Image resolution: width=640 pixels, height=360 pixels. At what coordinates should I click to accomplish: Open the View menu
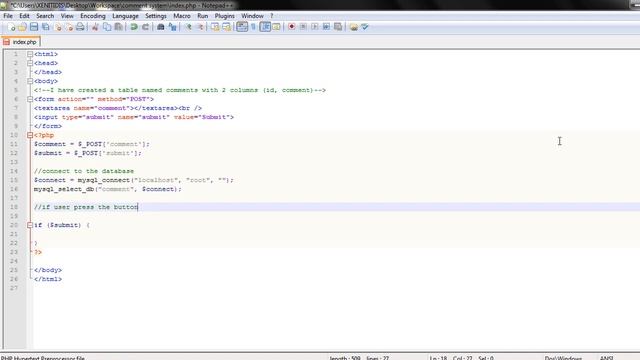[x=67, y=16]
